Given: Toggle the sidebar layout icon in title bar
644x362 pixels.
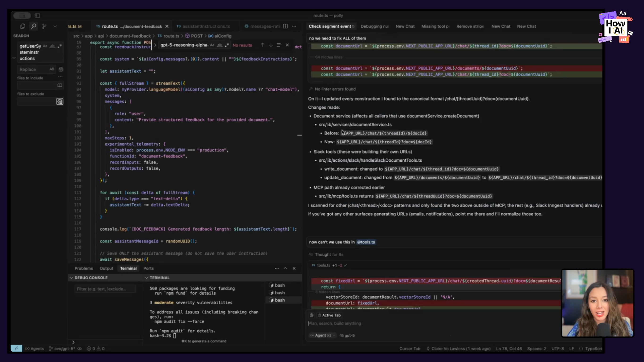Looking at the screenshot, I should pyautogui.click(x=37, y=16).
